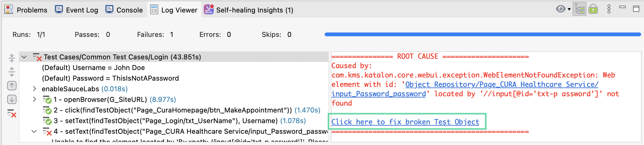
Task: Switch to the Event Log tab
Action: pos(77,10)
